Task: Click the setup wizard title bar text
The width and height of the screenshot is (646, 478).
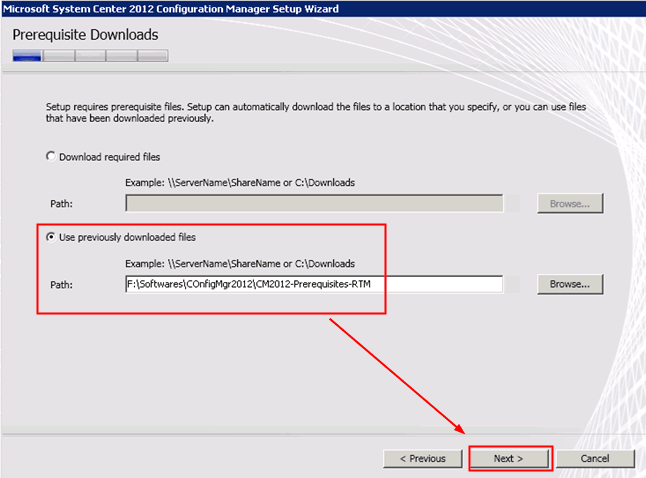Action: [x=171, y=9]
